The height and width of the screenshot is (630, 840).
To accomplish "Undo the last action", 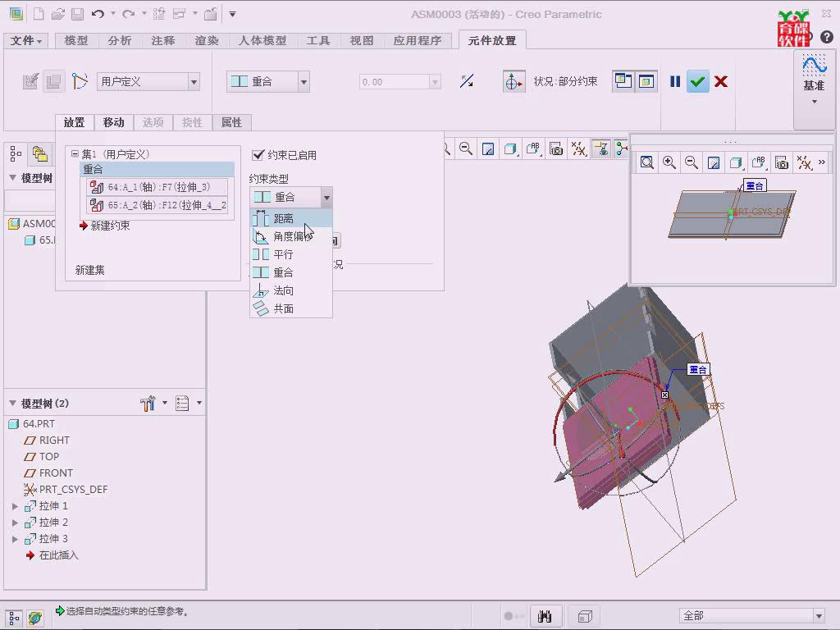I will click(98, 14).
